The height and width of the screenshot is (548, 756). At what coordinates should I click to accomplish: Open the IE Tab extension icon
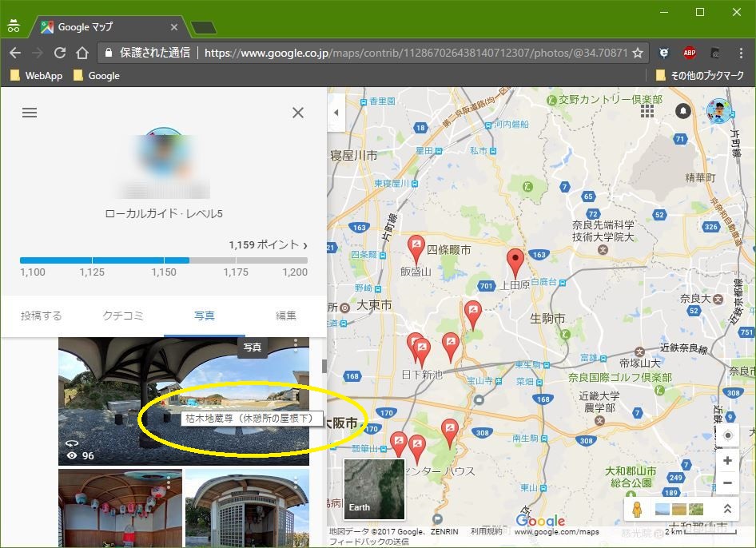(664, 53)
